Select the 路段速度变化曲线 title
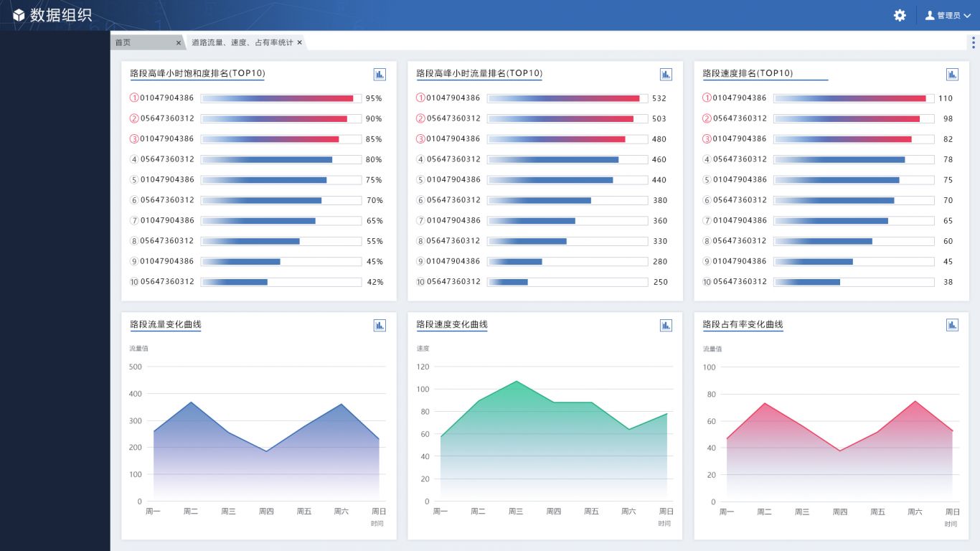The image size is (980, 551). [452, 324]
